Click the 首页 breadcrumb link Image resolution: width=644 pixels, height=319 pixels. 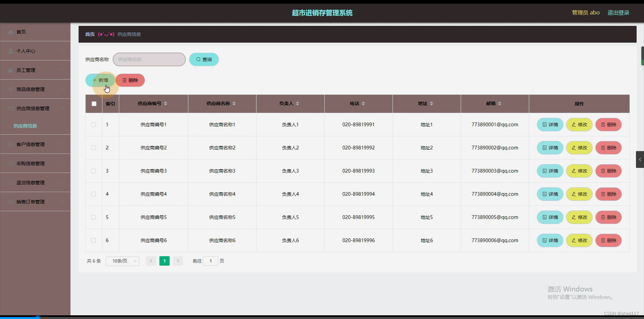pos(90,34)
